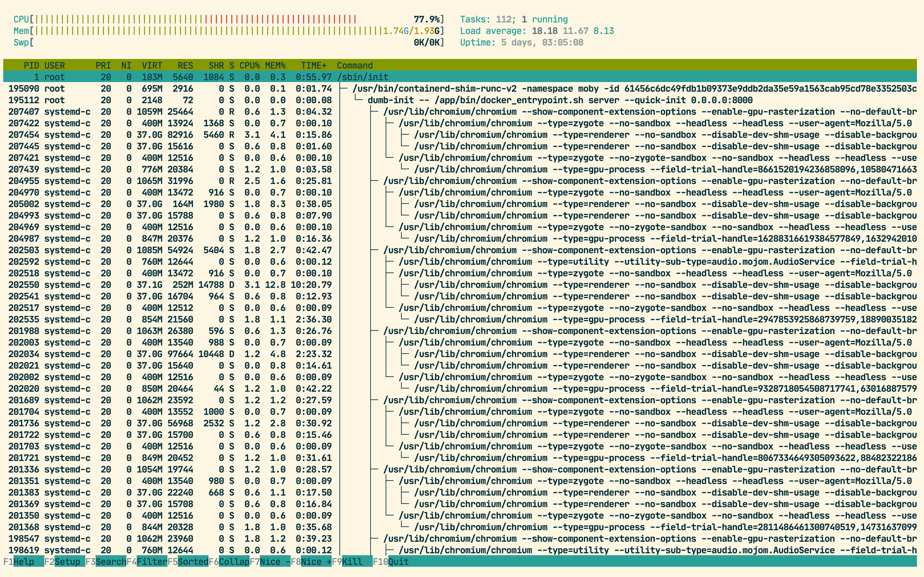Click F7 Nice - to decrease niceness
The image size is (924, 577).
275,562
